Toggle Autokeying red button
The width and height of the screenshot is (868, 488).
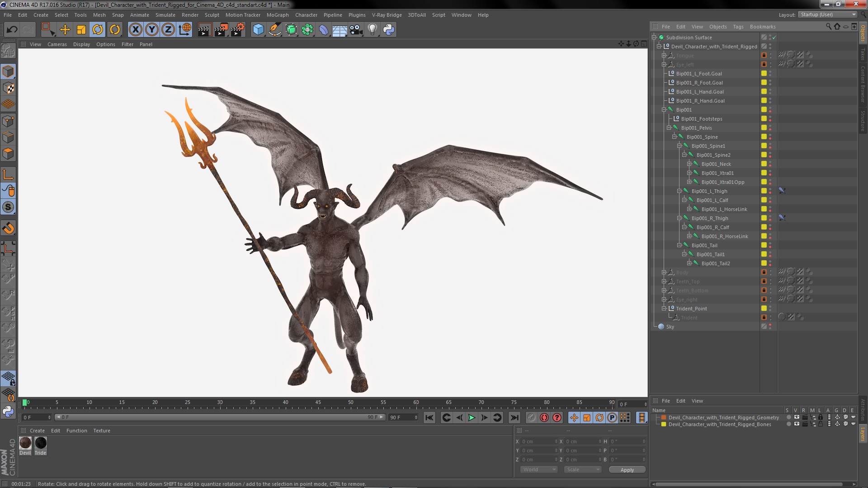544,418
